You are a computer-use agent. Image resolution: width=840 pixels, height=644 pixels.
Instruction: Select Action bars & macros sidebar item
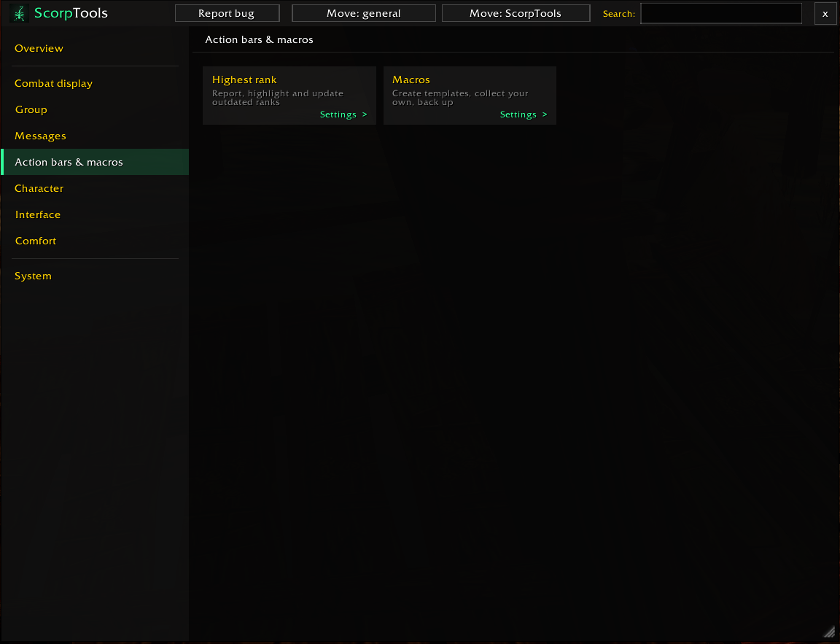[95, 162]
